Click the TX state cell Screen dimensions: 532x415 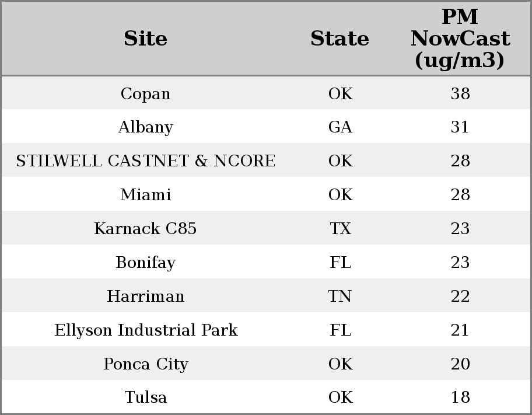pos(340,229)
